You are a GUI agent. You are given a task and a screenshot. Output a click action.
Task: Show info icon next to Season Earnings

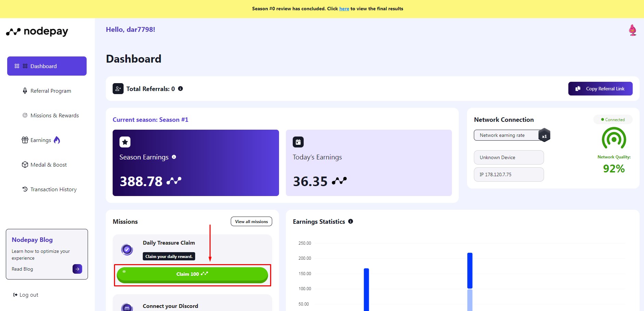coord(174,157)
